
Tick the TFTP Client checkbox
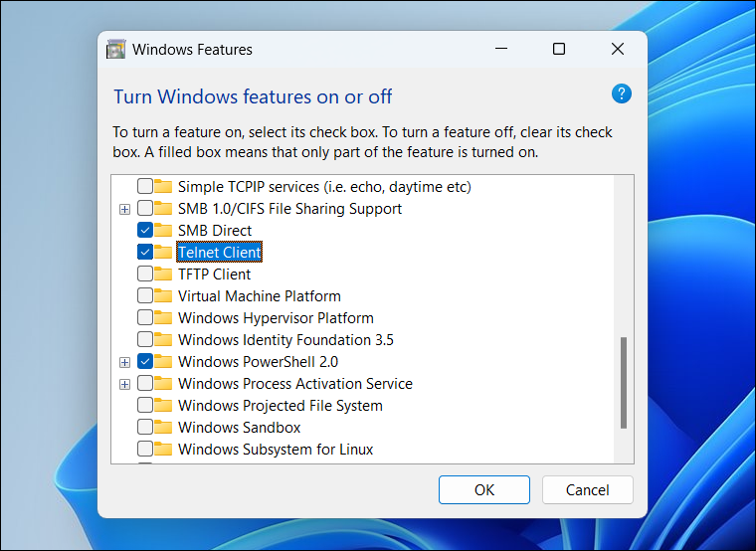pyautogui.click(x=145, y=274)
